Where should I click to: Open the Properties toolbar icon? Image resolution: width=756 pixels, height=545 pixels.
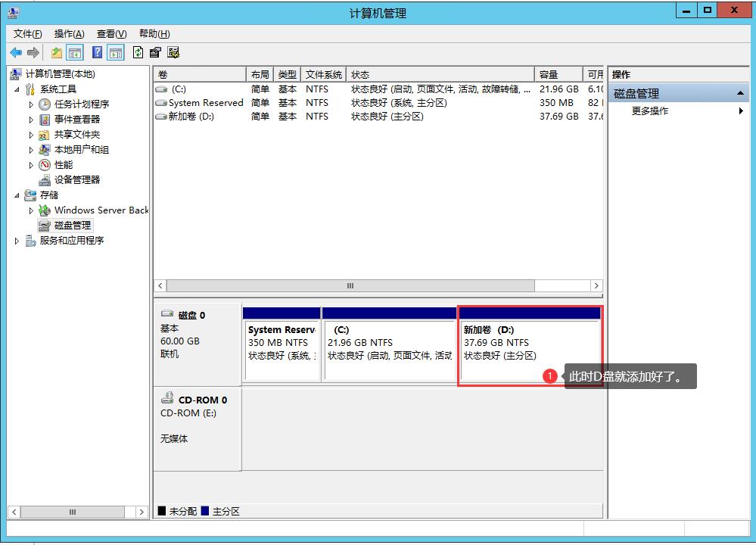[155, 52]
